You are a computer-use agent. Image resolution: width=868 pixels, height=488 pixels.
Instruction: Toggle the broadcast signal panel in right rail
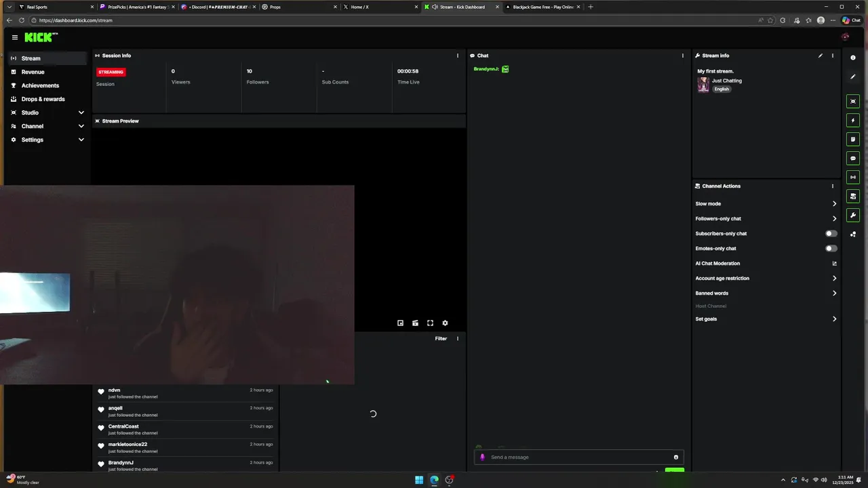point(853,177)
